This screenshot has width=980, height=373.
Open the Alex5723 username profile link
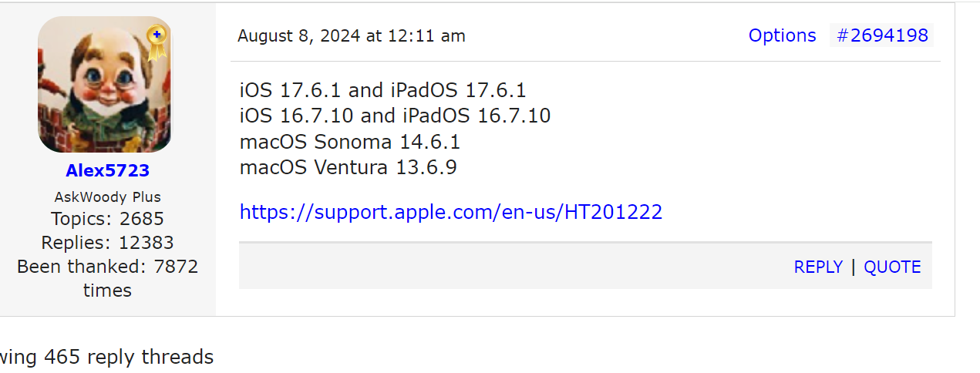(x=107, y=170)
